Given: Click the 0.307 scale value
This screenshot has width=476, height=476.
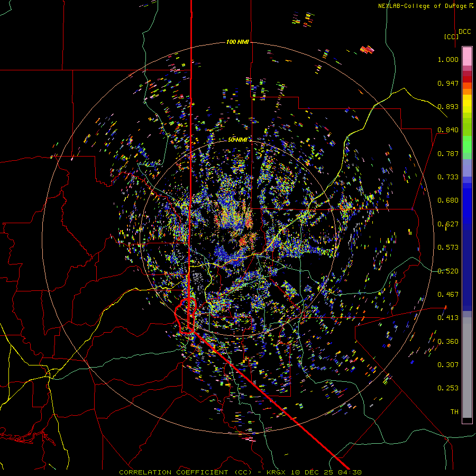Looking at the screenshot, I should pyautogui.click(x=448, y=365).
